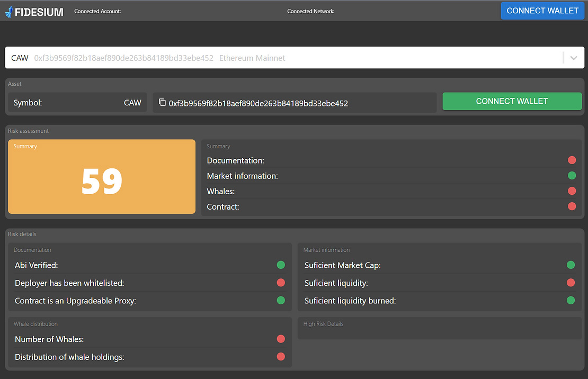Click the Connected Network label
The width and height of the screenshot is (588, 379).
pyautogui.click(x=311, y=11)
